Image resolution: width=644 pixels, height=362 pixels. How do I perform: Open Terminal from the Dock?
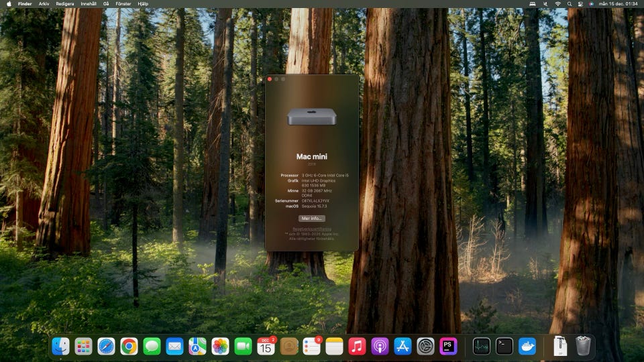(504, 346)
